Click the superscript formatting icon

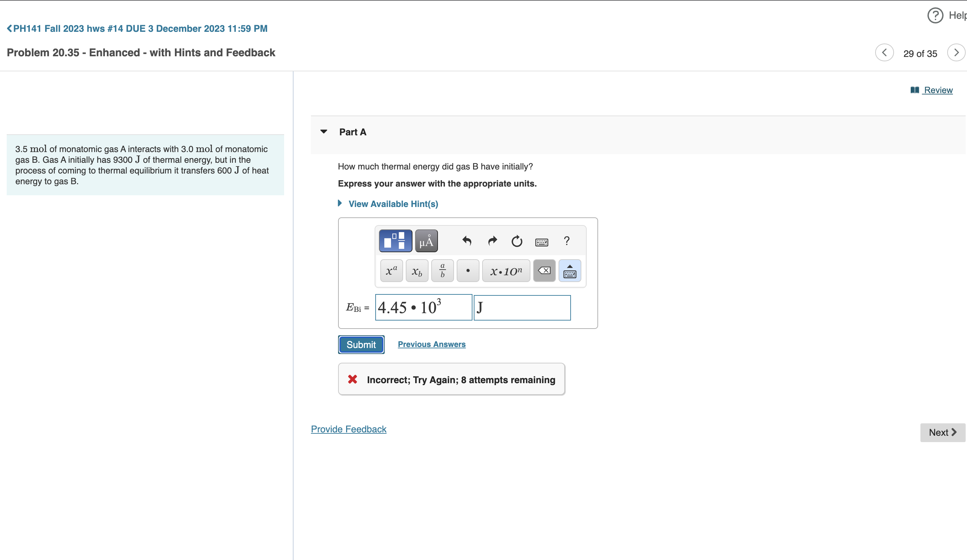pyautogui.click(x=390, y=270)
